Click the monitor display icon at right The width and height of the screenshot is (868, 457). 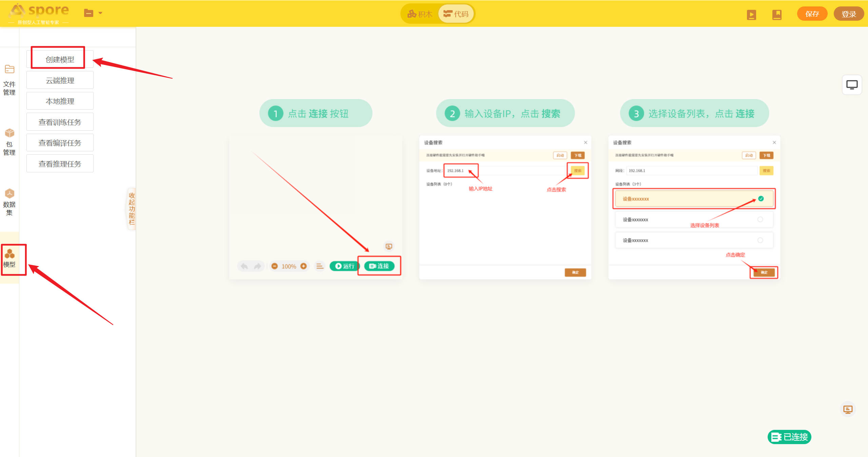(x=852, y=85)
